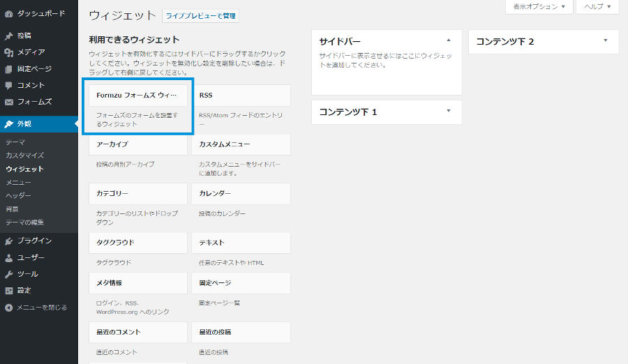Click the pages icon beside 固定ページ
Screen dimensions: 628x364
pos(9,69)
